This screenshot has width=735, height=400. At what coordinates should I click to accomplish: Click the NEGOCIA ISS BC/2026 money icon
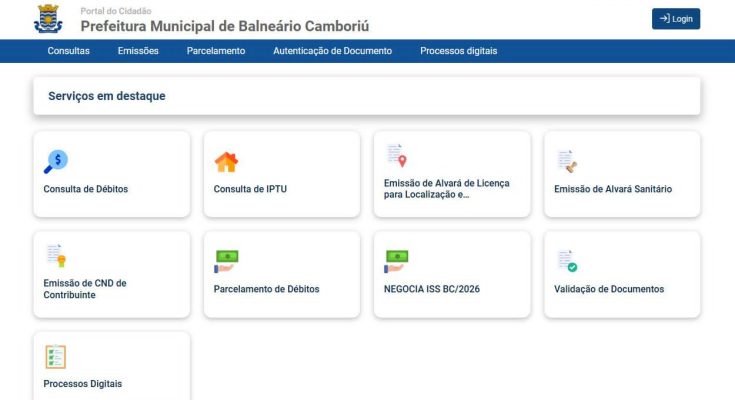pos(397,260)
